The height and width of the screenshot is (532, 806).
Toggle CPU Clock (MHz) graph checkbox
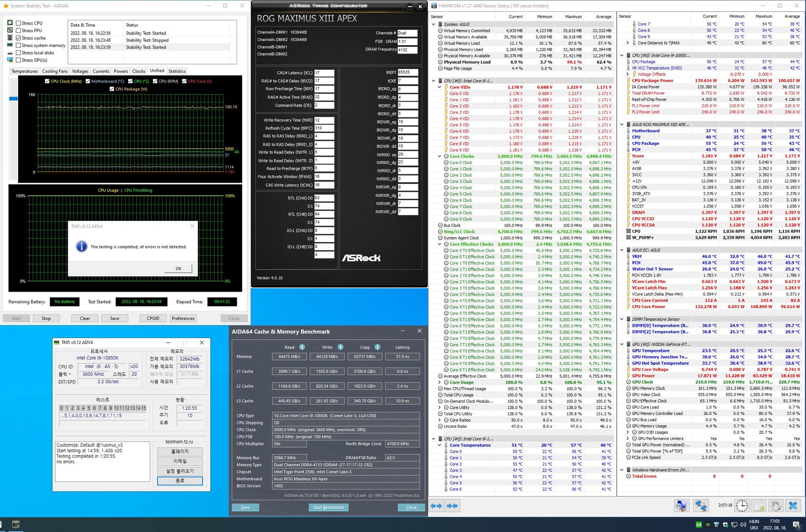click(x=47, y=81)
